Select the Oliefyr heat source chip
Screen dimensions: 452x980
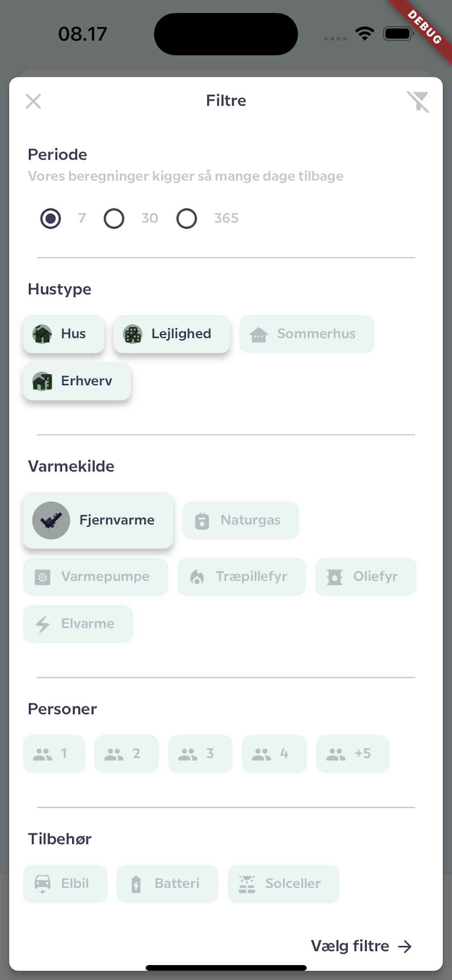pyautogui.click(x=366, y=577)
